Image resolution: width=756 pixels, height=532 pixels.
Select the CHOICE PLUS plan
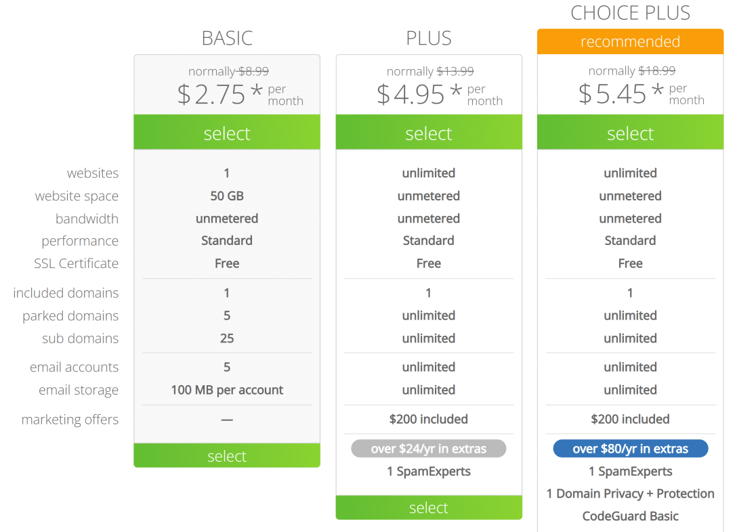(630, 133)
